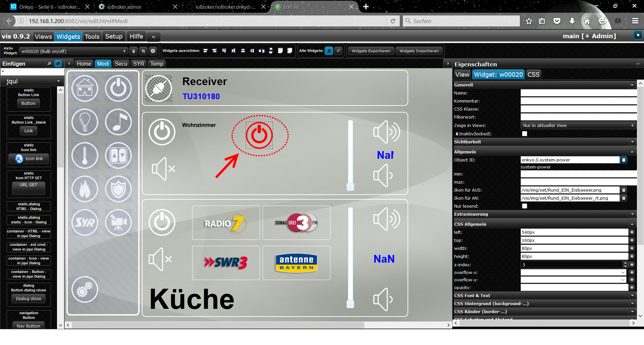Viewport: 644px width, 345px height.
Task: Open object ID selector next to onkyo.0.system-power
Action: 624,160
